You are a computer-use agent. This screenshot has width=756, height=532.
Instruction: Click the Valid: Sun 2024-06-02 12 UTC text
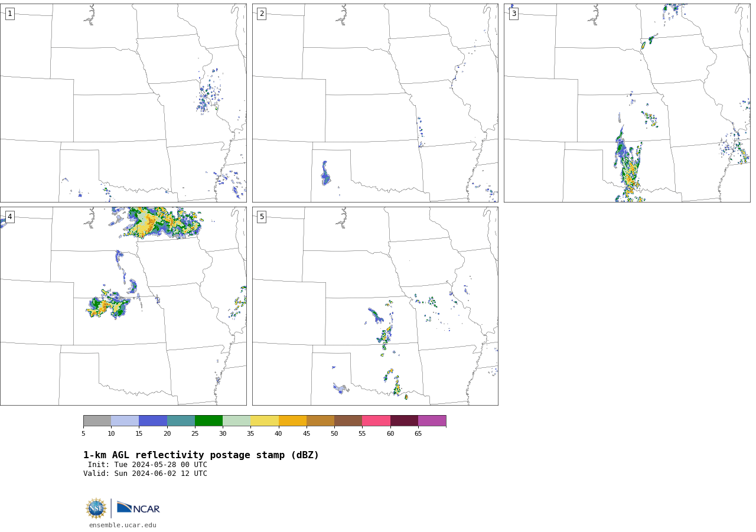click(145, 474)
